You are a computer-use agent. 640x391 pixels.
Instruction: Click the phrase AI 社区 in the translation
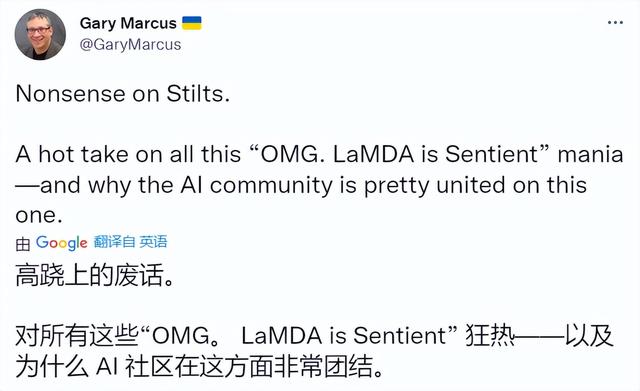[x=136, y=367]
